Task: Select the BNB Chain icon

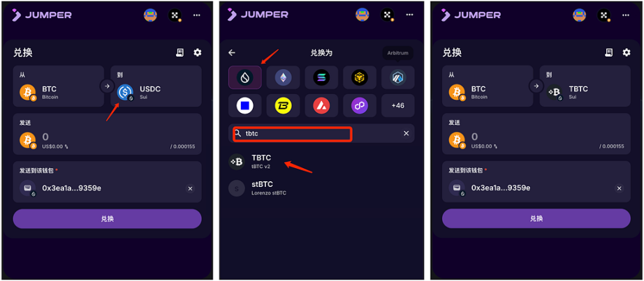Action: click(360, 77)
